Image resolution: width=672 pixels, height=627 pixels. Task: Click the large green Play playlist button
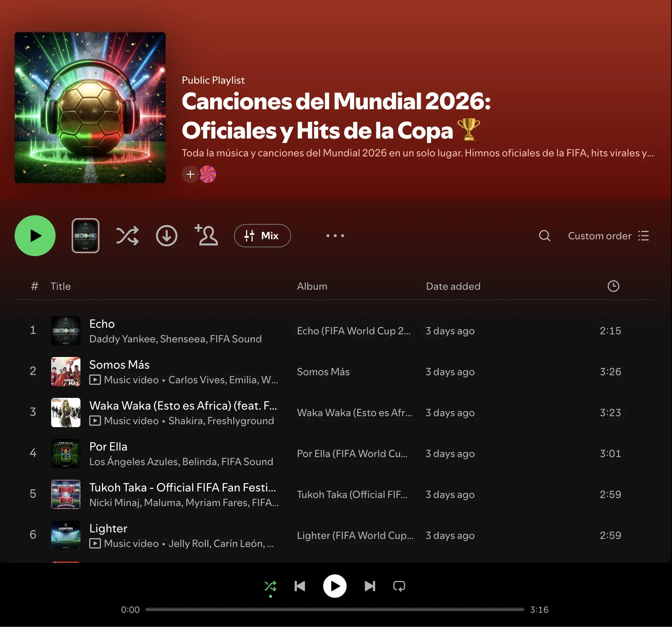pos(35,236)
